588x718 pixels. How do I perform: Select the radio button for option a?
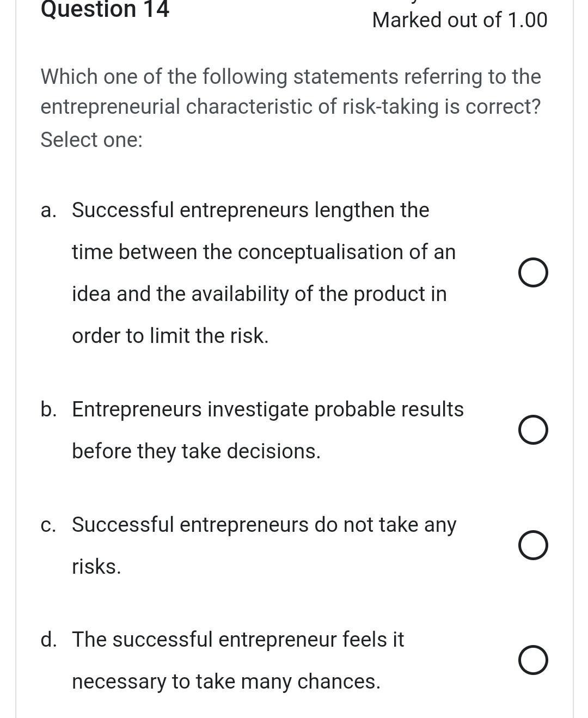coord(534,272)
